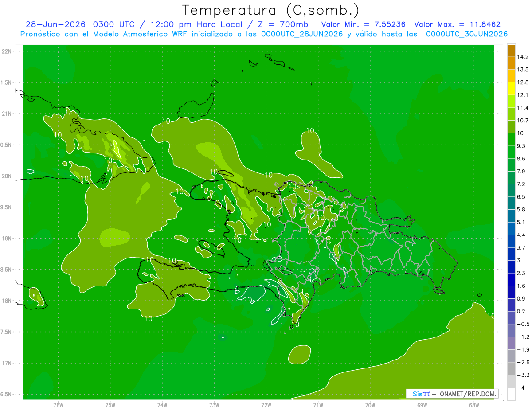Image resolution: width=532 pixels, height=411 pixels.
Task: Click latitude label "22N"
Action: pyautogui.click(x=7, y=51)
